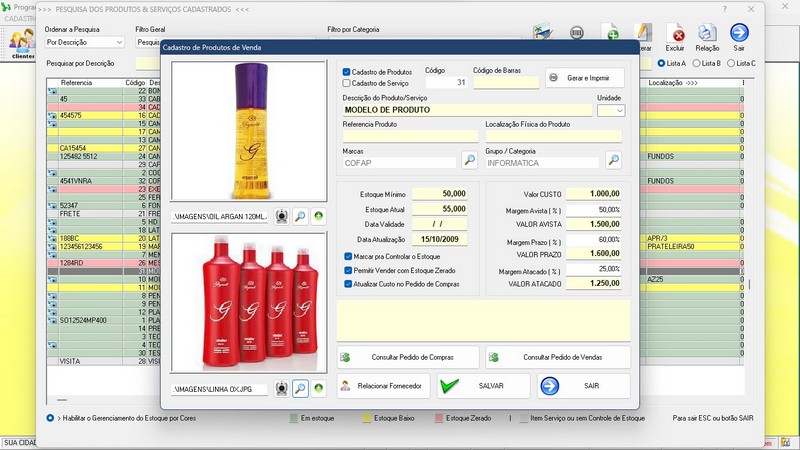Viewport: 800px width, 450px height.
Task: Uncheck Atualizar Custo no Pedido de Compras
Action: coord(348,284)
